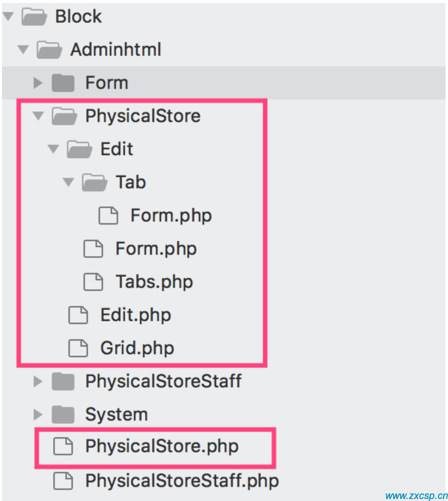Open Edit.php in the tree
Viewport: 448px width, 501px height.
(136, 315)
